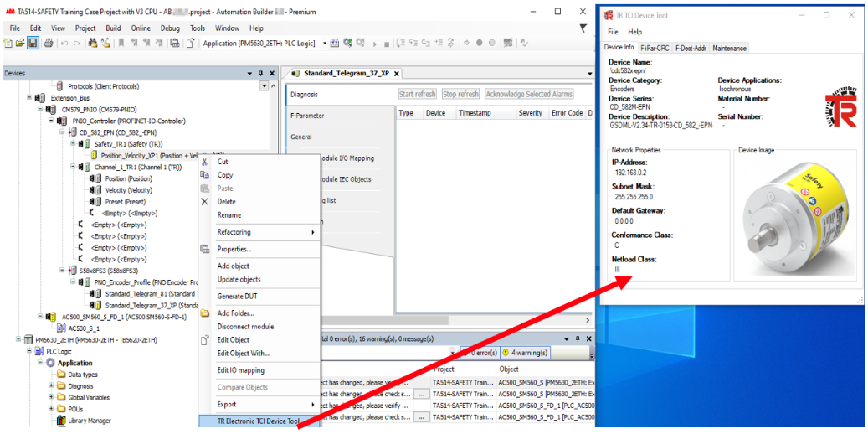Open the Application selector dropdown in toolbar

326,44
